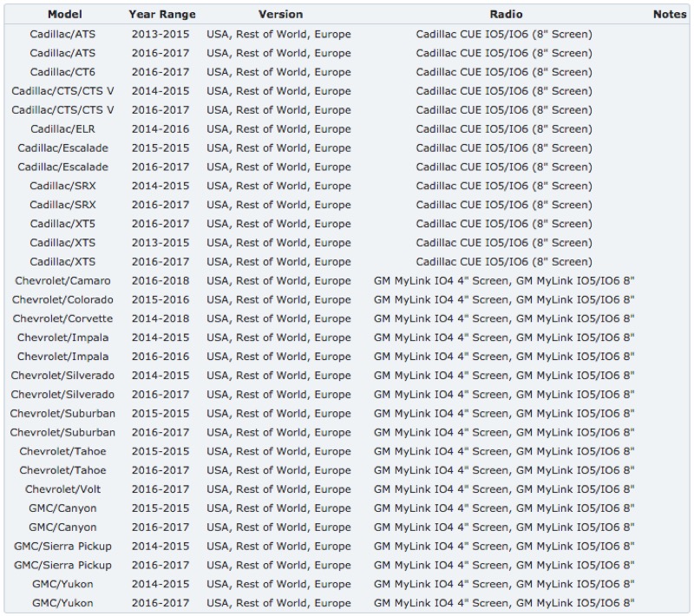Select the Chevrolet/Corvette model cell
This screenshot has height=616, width=694.
click(x=62, y=319)
